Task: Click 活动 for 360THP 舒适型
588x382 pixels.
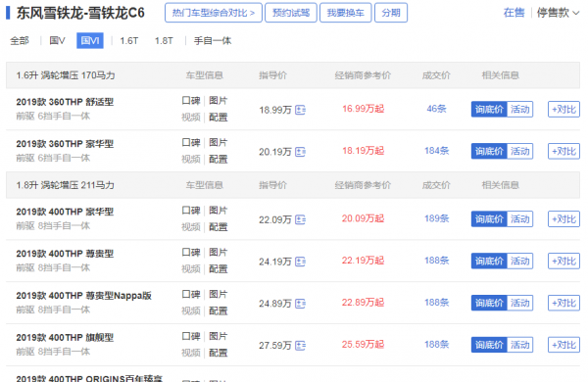Action: [x=520, y=110]
